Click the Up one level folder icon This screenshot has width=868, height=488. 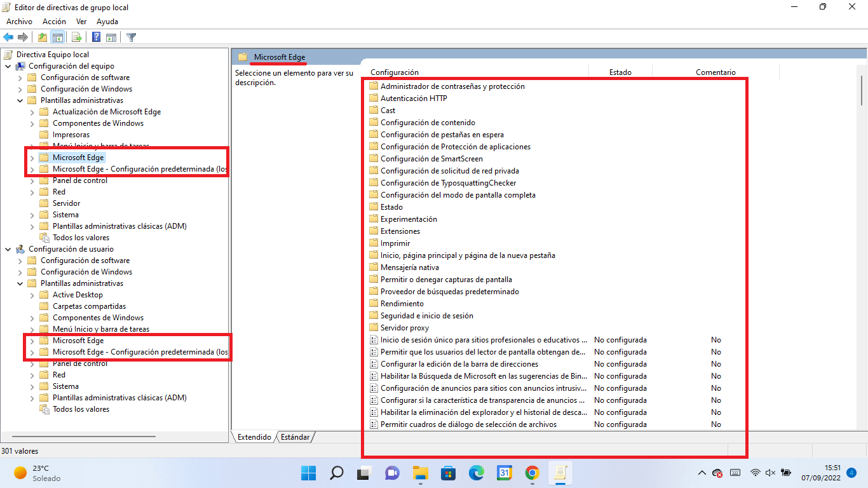point(42,37)
